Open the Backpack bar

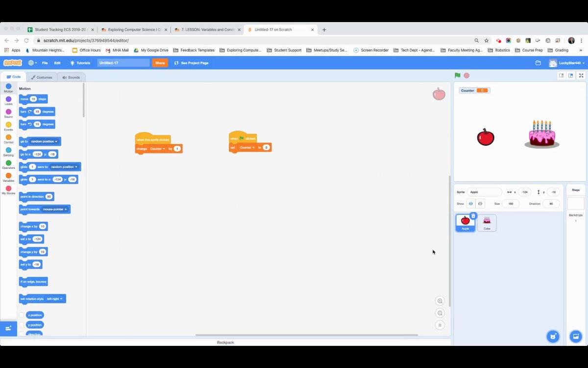[x=225, y=342]
